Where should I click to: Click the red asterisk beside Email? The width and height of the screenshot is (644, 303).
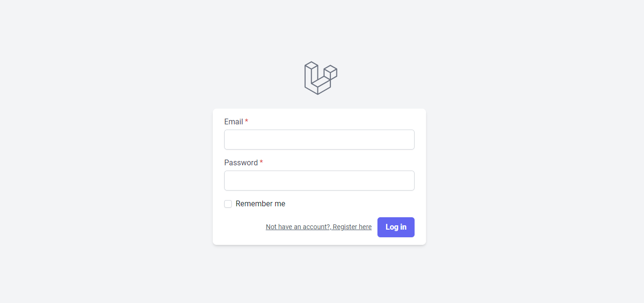[246, 121]
